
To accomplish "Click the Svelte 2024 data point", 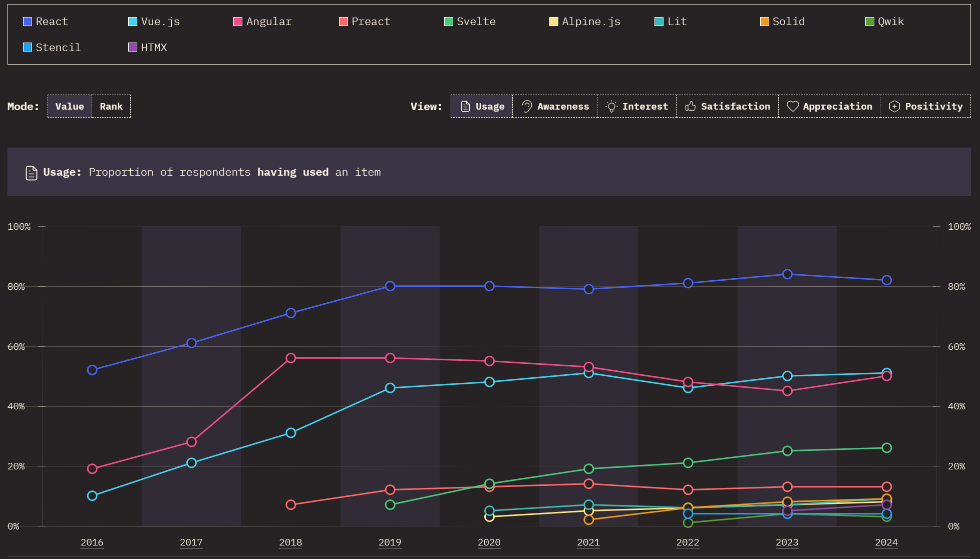I will (886, 448).
